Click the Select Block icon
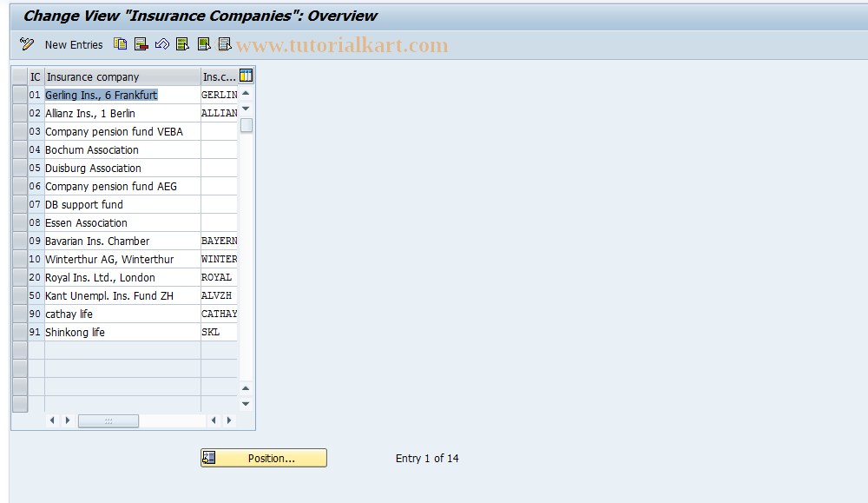Image resolution: width=868 pixels, height=503 pixels. [204, 44]
